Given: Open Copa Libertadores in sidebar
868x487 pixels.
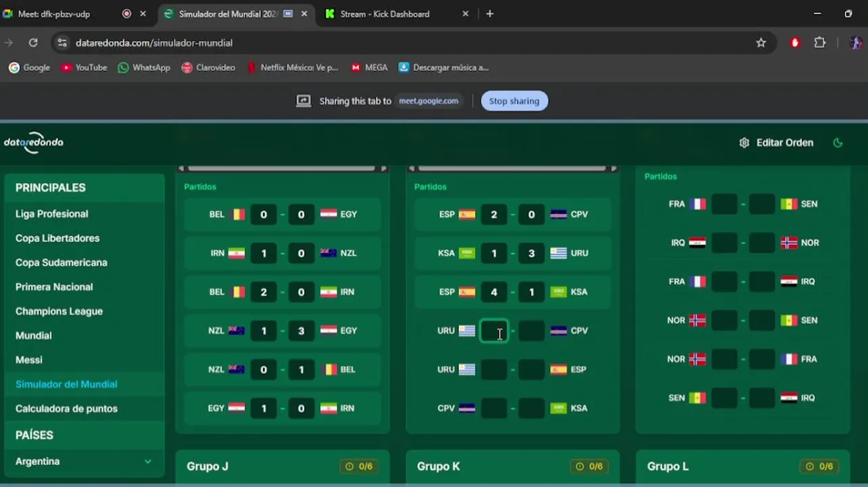Looking at the screenshot, I should click(57, 238).
